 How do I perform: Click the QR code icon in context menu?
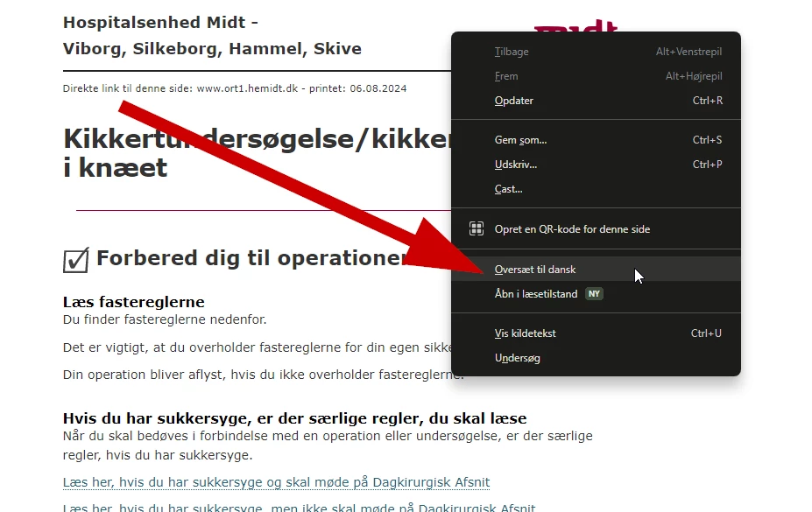(x=476, y=228)
